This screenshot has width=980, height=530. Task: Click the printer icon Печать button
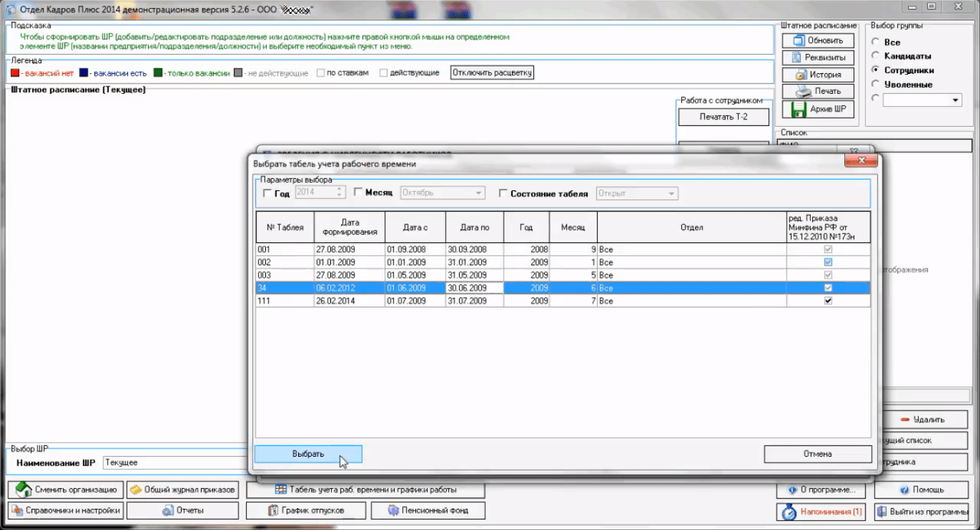point(818,91)
